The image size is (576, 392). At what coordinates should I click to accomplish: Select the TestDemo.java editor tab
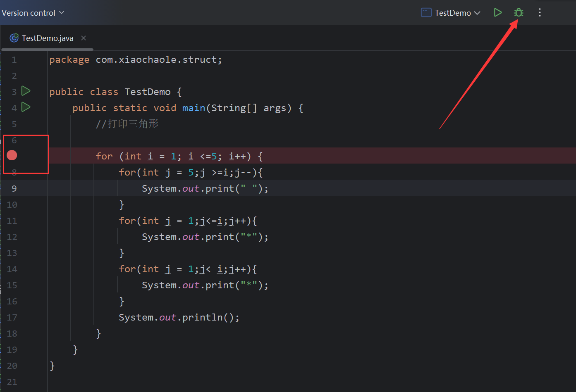pos(48,38)
